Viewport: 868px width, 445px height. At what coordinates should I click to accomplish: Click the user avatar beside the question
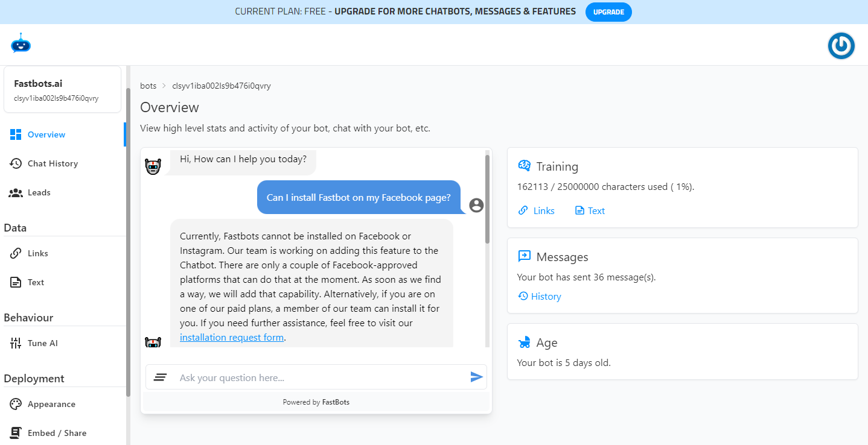coord(476,205)
